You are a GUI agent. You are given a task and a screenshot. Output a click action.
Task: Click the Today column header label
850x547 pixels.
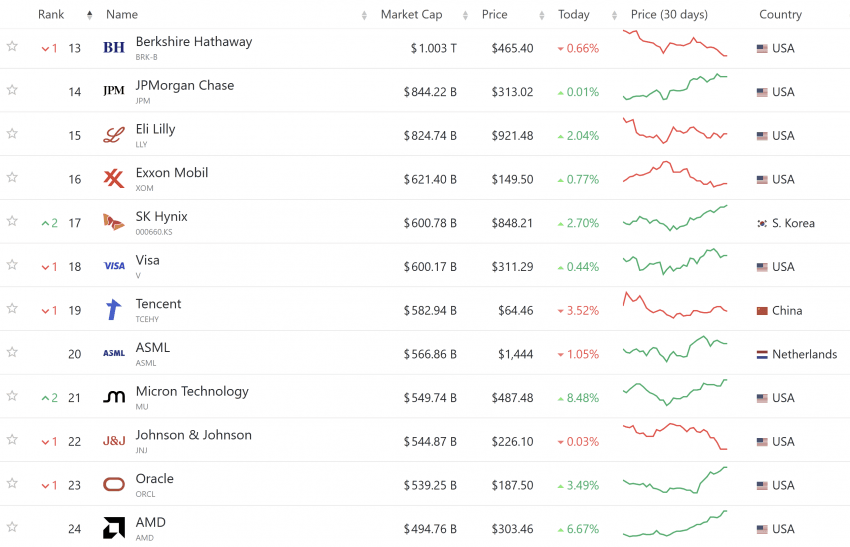click(574, 15)
